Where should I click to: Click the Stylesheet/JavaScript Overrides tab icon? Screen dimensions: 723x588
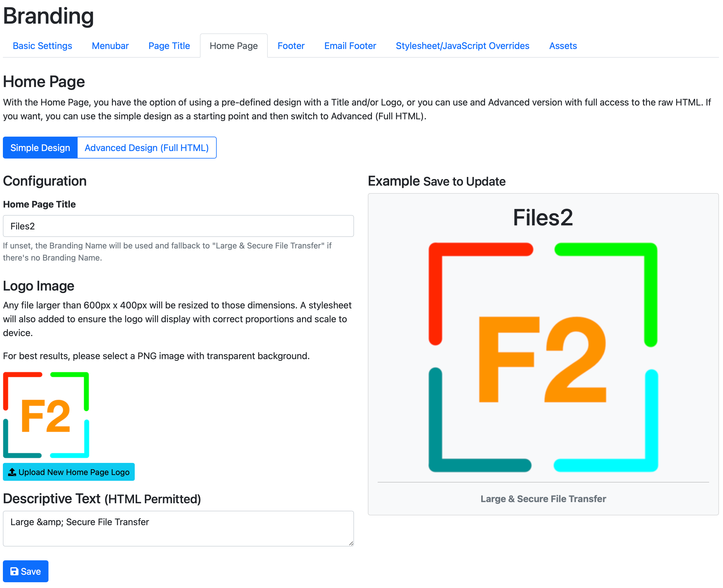(462, 46)
